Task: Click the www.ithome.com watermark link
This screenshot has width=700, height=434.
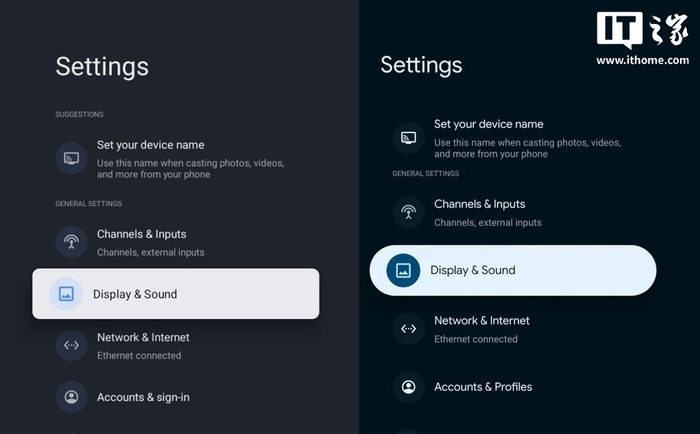Action: (x=643, y=60)
